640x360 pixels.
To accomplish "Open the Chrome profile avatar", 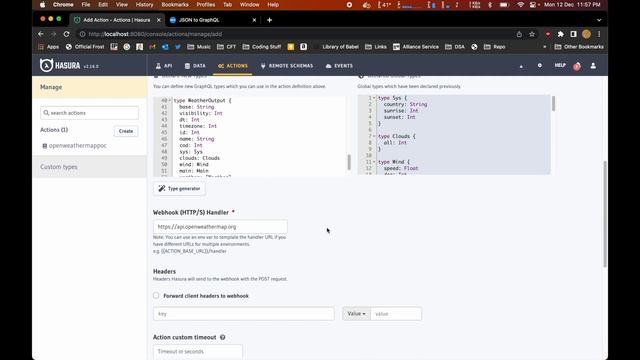I will click(587, 34).
